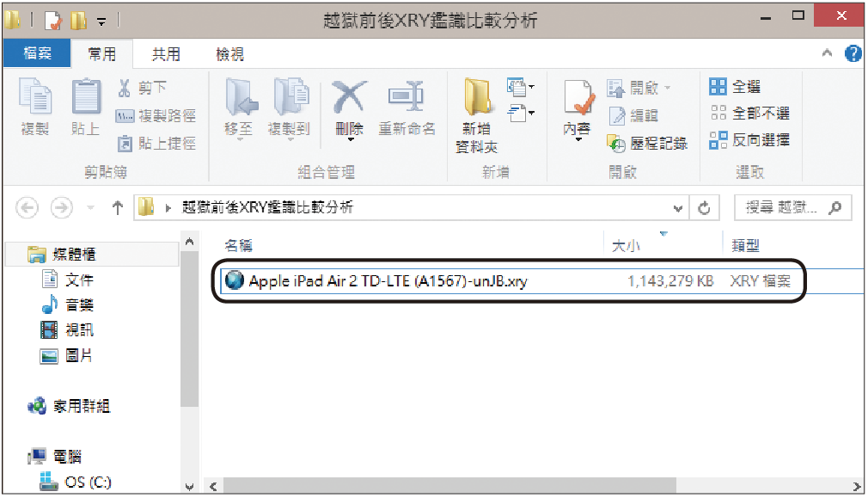Collapse the ribbon using the chevron
The image size is (868, 498).
tap(827, 53)
